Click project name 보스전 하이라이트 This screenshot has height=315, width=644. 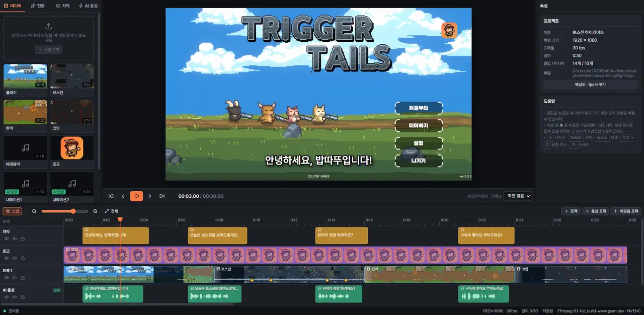pyautogui.click(x=588, y=32)
